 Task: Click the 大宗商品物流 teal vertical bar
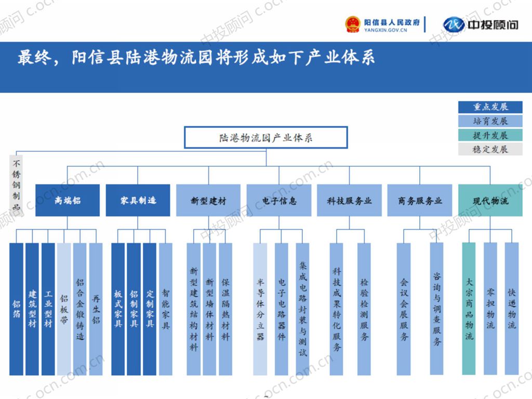pos(469,309)
